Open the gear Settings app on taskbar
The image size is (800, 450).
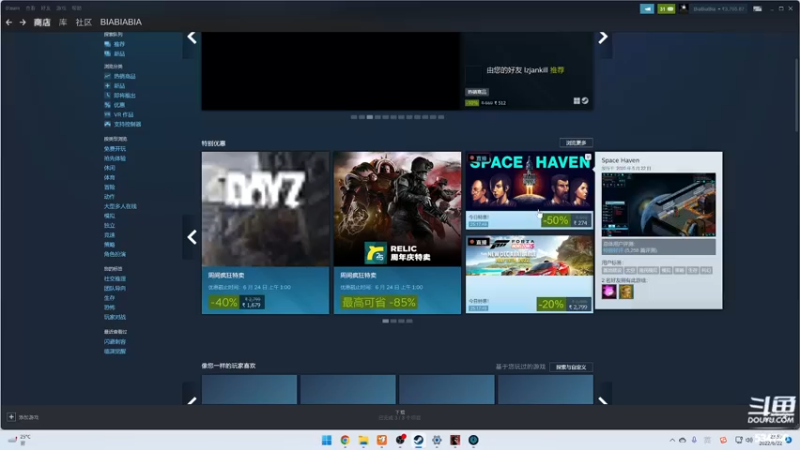(437, 440)
